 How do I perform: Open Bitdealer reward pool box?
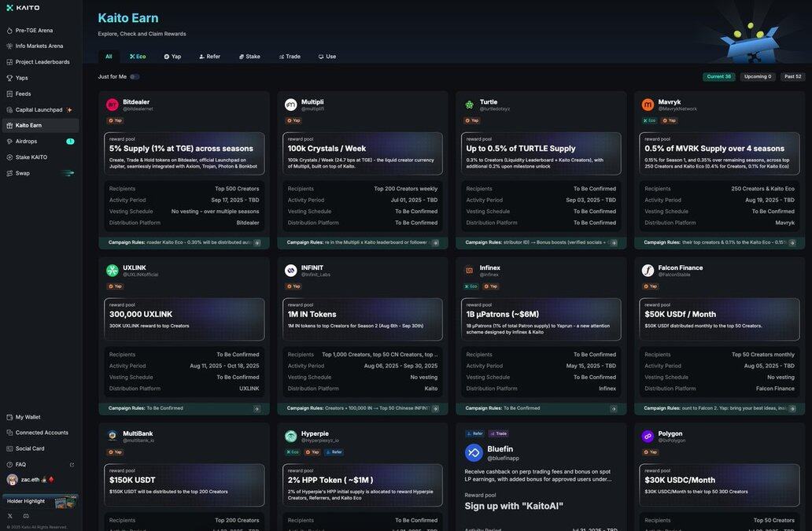[184, 153]
